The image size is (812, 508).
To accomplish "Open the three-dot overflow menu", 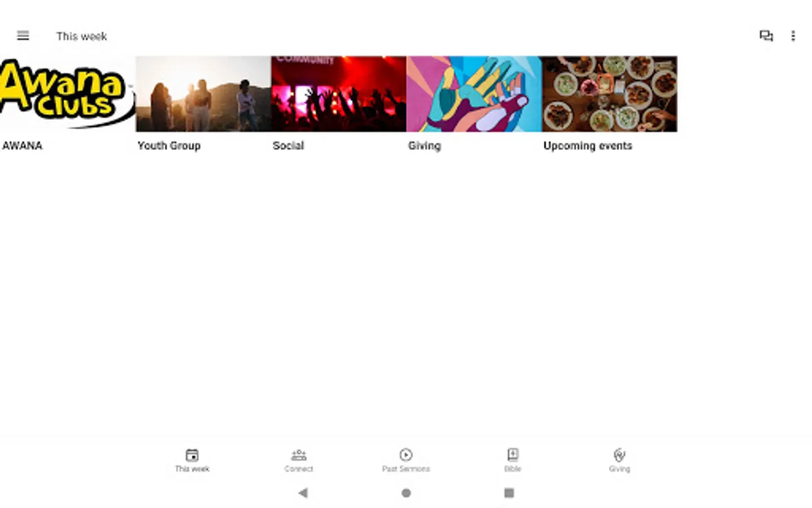I will [x=793, y=36].
